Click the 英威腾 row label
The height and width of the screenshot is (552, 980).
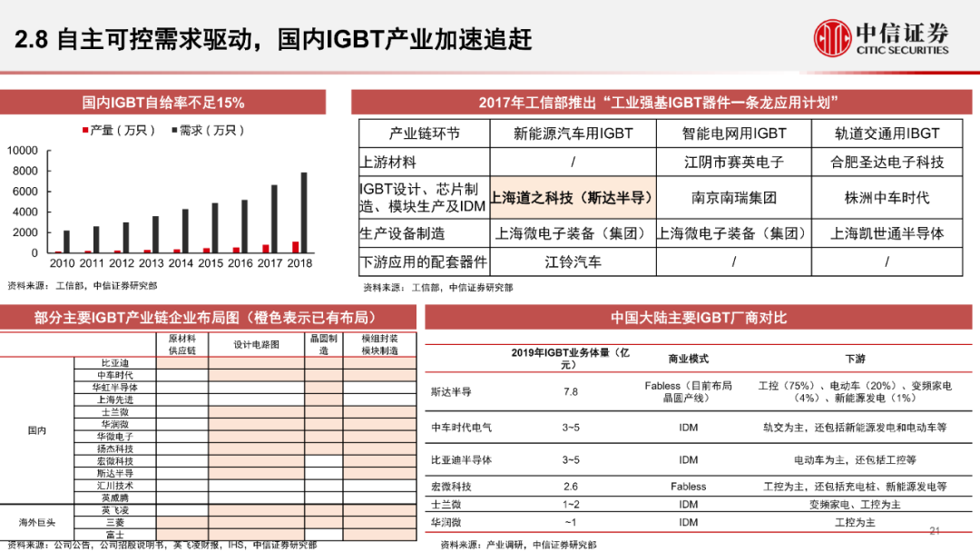coord(115,498)
